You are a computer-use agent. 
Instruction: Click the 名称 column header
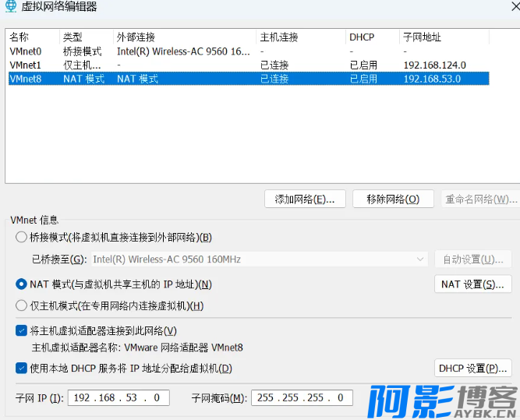tap(19, 37)
